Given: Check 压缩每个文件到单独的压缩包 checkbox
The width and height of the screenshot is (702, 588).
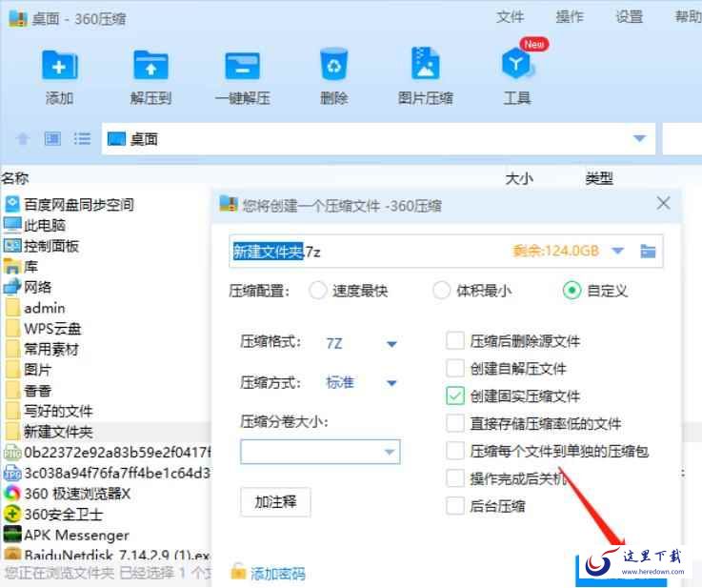Looking at the screenshot, I should click(455, 451).
